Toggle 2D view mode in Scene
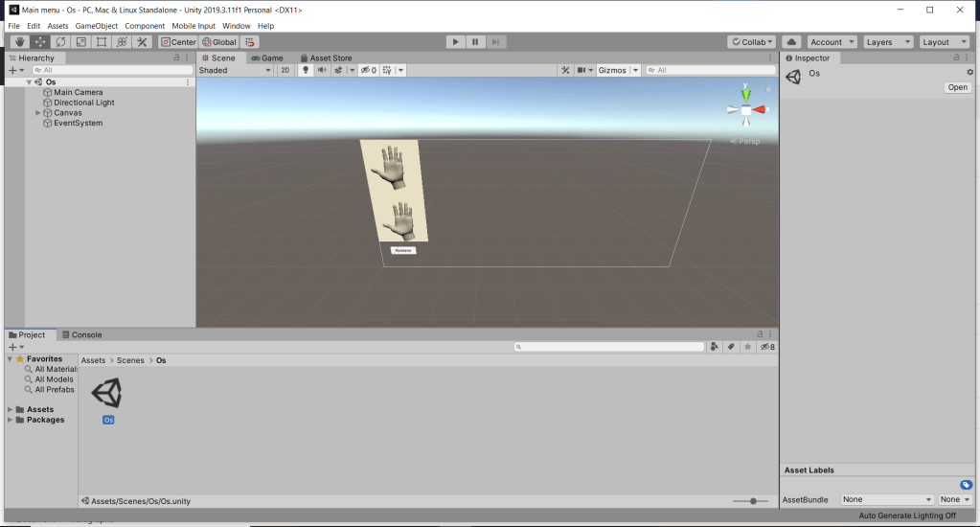The width and height of the screenshot is (980, 527). pos(285,70)
